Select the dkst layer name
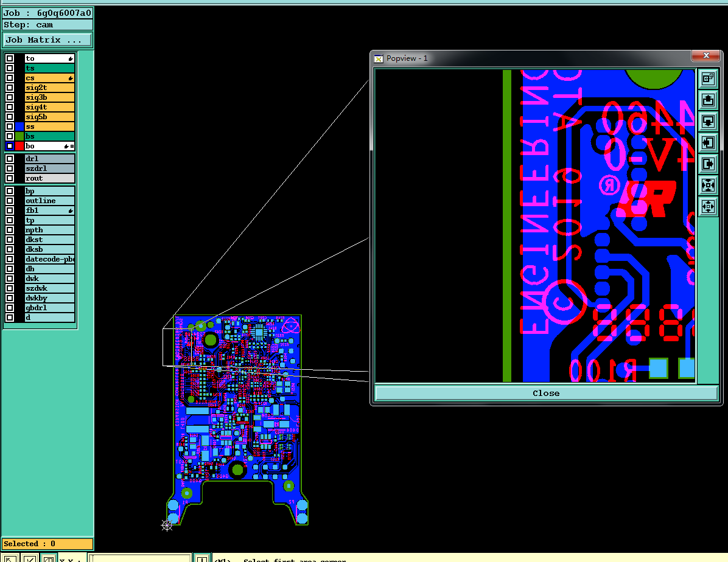Viewport: 728px width, 562px height. (50, 240)
